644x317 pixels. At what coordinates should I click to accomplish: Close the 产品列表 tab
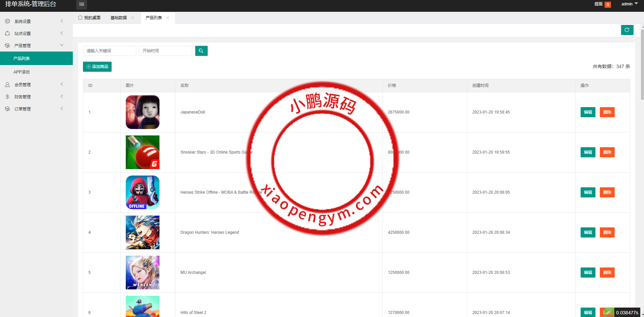[x=168, y=18]
